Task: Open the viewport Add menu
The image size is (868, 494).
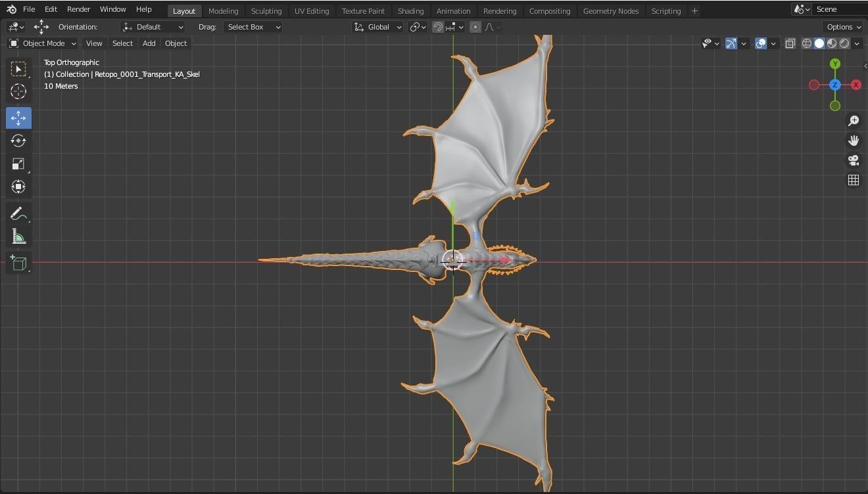Action: 149,43
